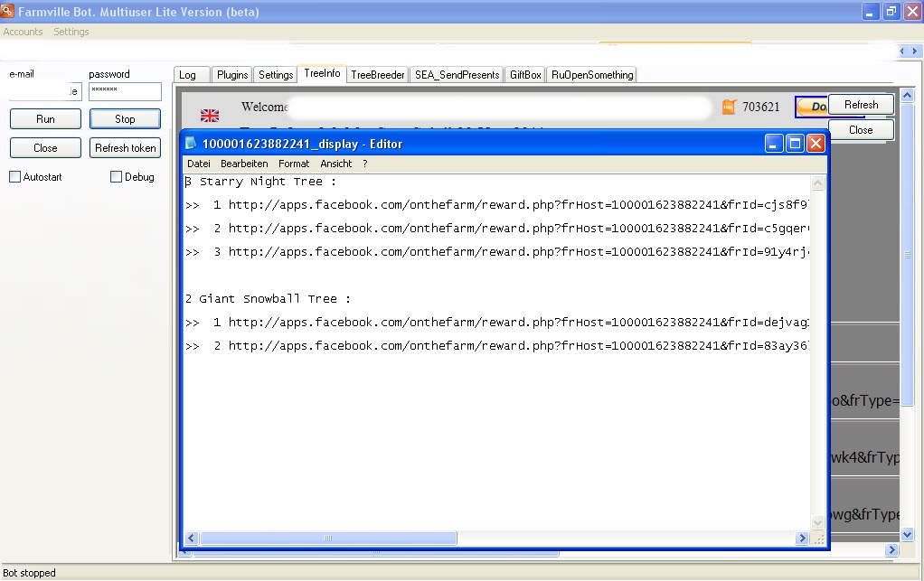The height and width of the screenshot is (581, 924).
Task: Click the orange Do button
Action: point(812,107)
